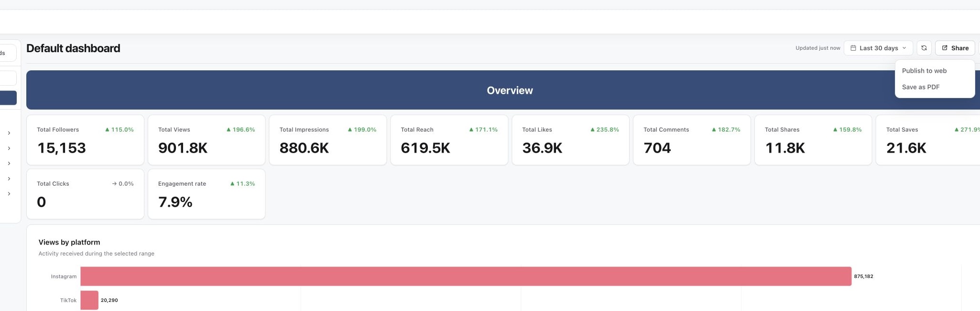Click the 115.0% followers growth indicator
The image size is (980, 311).
tap(120, 130)
